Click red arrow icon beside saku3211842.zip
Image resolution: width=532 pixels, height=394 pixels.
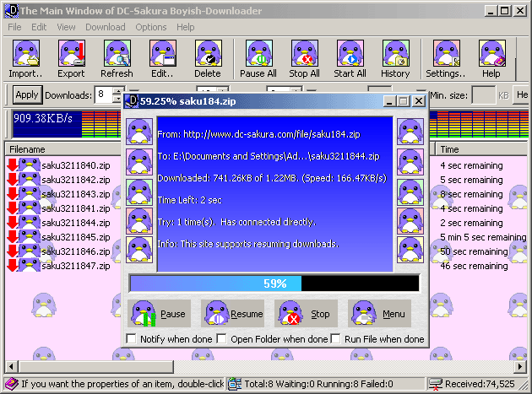pyautogui.click(x=13, y=179)
